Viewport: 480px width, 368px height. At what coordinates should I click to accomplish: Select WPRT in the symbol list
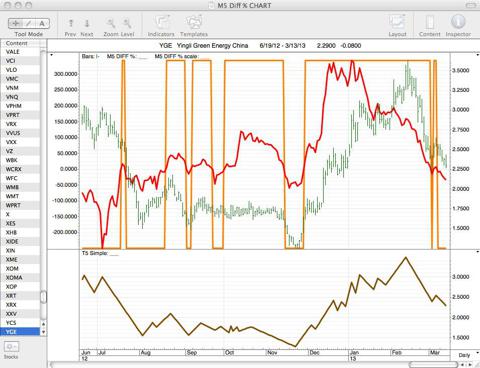click(20, 205)
